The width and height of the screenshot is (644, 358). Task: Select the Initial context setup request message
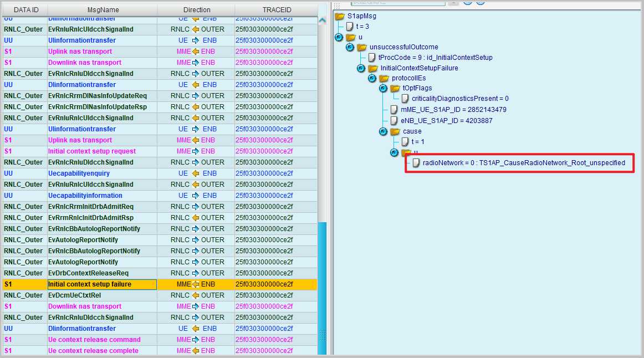92,151
